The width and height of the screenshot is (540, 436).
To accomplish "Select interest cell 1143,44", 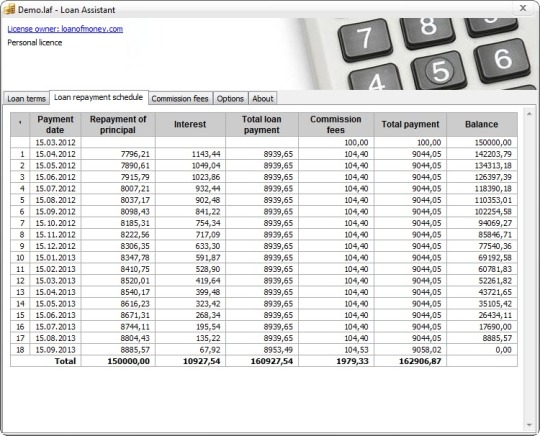I will click(190, 154).
